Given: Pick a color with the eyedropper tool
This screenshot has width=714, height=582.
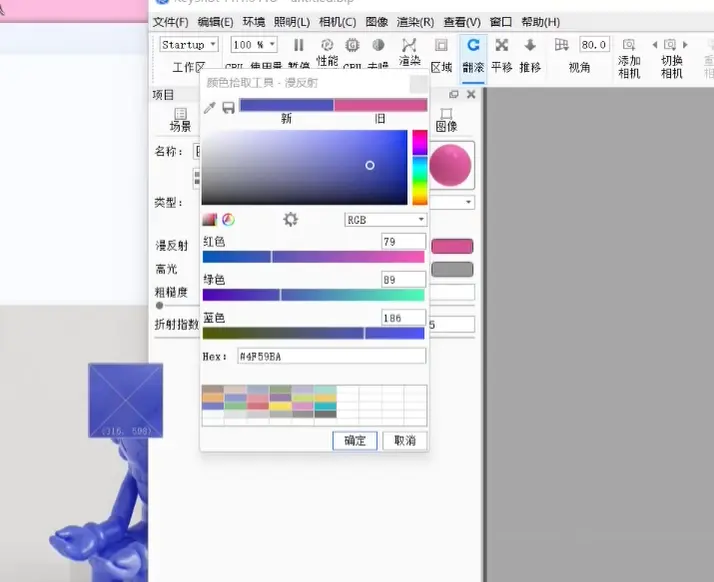Looking at the screenshot, I should click(210, 107).
